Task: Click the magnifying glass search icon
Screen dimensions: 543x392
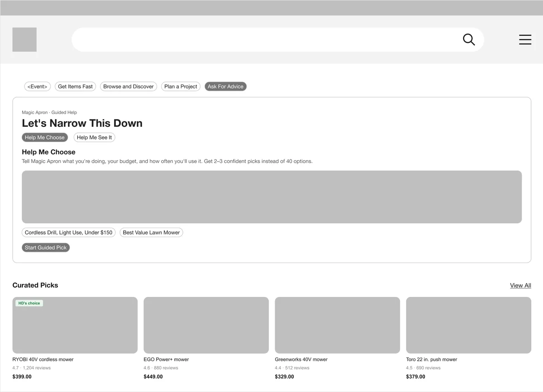Action: point(469,40)
